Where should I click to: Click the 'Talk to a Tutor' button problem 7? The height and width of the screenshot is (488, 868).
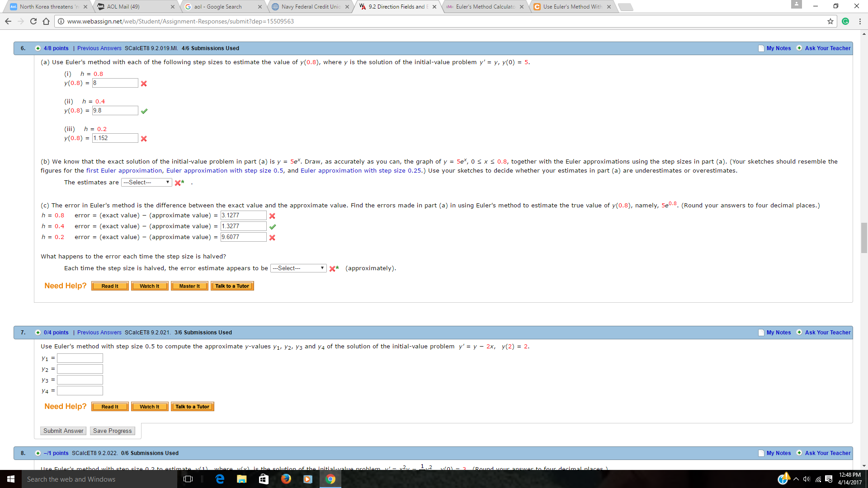(x=193, y=406)
